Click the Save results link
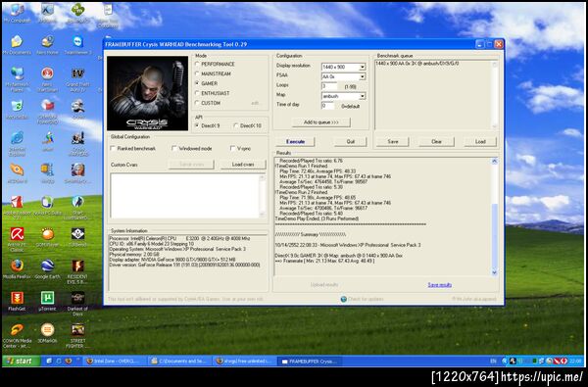This screenshot has height=387, width=588. pyautogui.click(x=439, y=285)
